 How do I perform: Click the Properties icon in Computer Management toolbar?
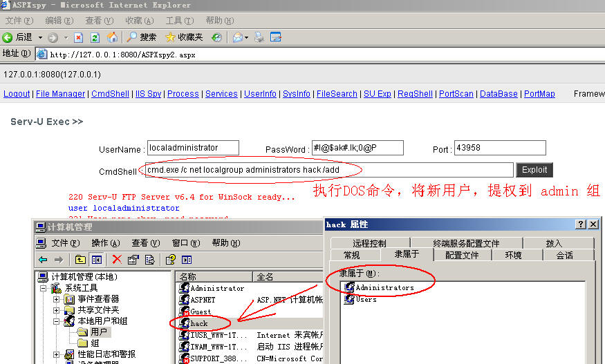click(x=133, y=260)
